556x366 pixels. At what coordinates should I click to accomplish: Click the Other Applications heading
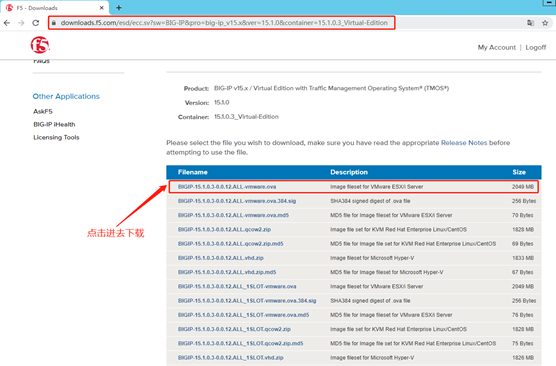pyautogui.click(x=66, y=96)
